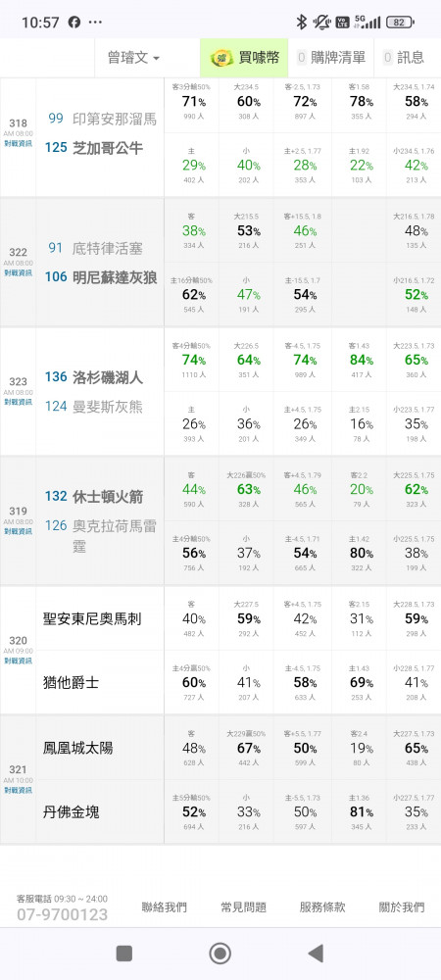Open 對戰資訊 link for game 323
Viewport: 441px width, 980px height.
(18, 401)
